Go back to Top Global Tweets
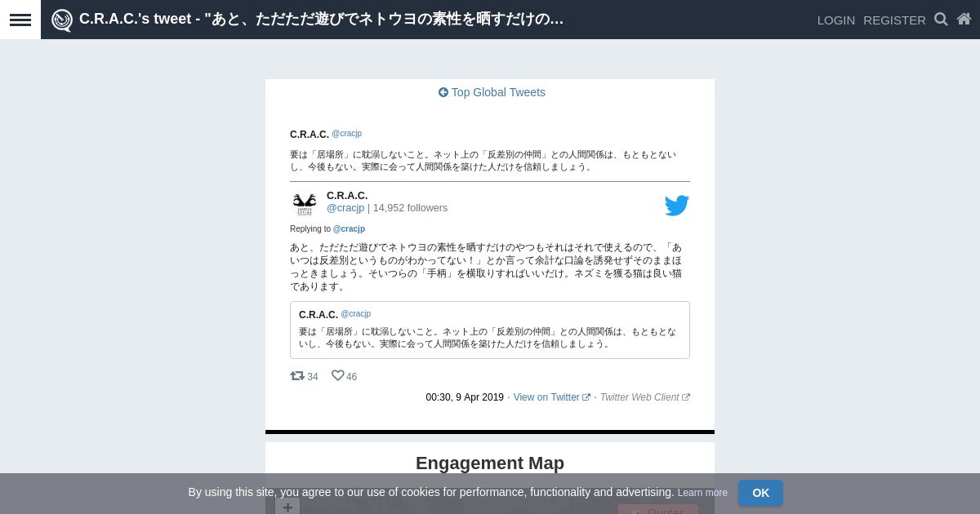 tap(492, 92)
